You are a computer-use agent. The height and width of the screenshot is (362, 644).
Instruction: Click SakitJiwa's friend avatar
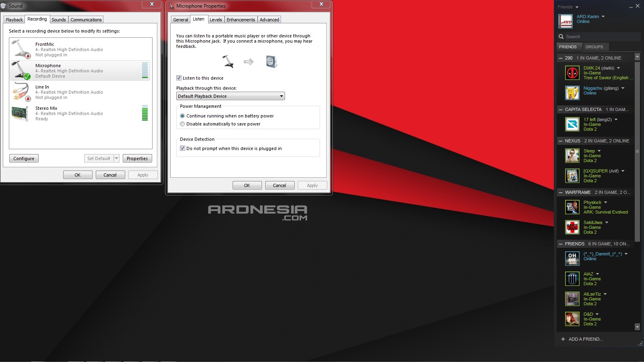[x=572, y=227]
